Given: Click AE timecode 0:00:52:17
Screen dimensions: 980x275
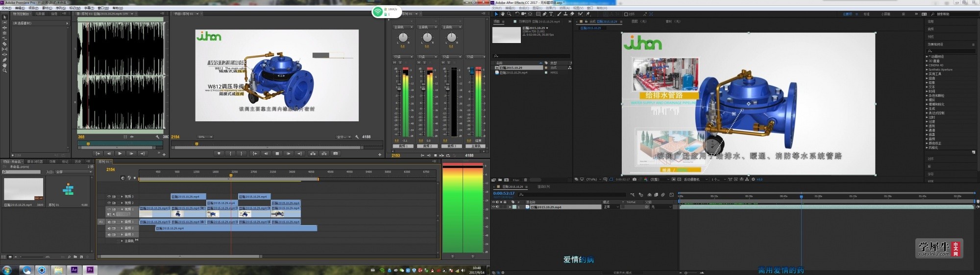Looking at the screenshot, I should [504, 193].
